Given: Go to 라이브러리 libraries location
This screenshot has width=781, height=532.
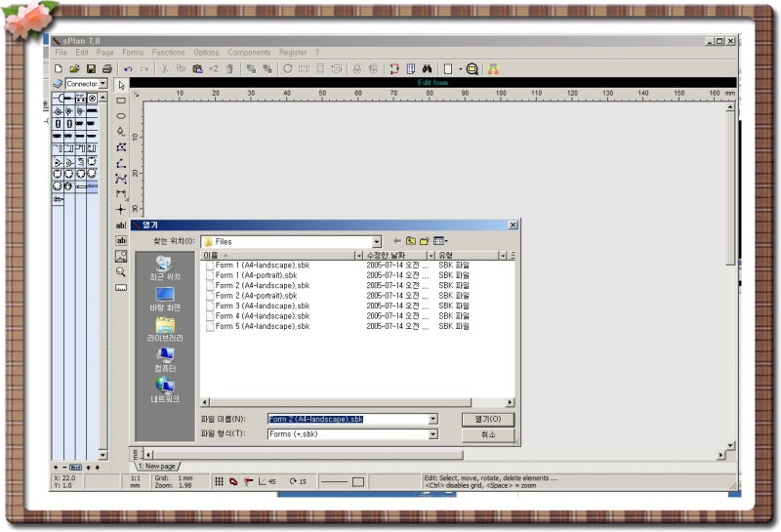Looking at the screenshot, I should point(165,330).
